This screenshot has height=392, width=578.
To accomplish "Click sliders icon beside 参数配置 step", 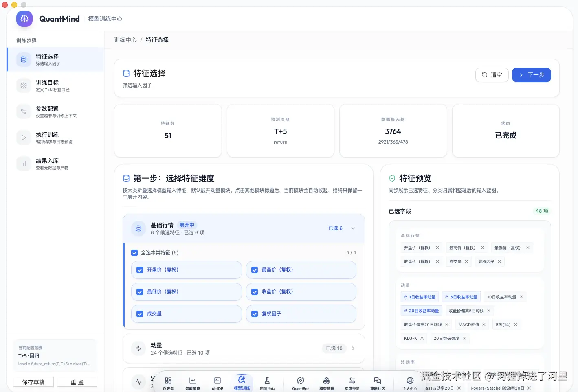I will [x=24, y=112].
